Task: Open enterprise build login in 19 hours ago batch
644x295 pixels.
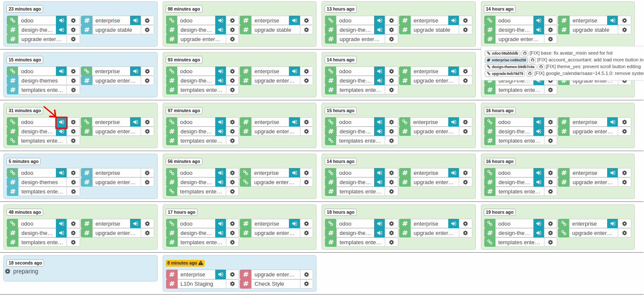Action: 612,224
